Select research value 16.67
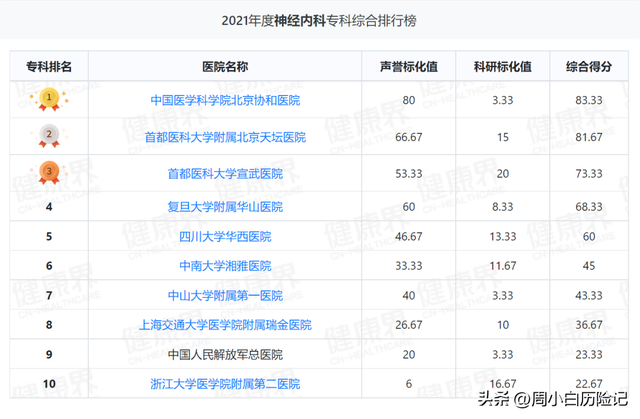Image resolution: width=640 pixels, height=419 pixels. [x=502, y=384]
